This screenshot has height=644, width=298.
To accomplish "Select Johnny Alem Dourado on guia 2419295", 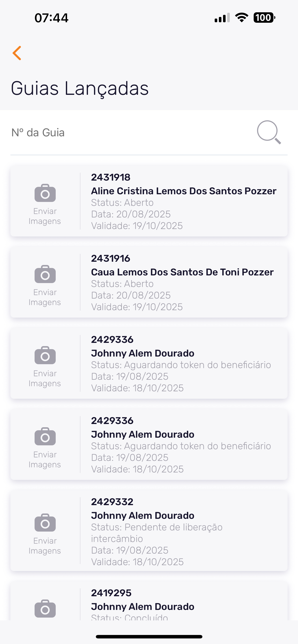I will click(143, 606).
